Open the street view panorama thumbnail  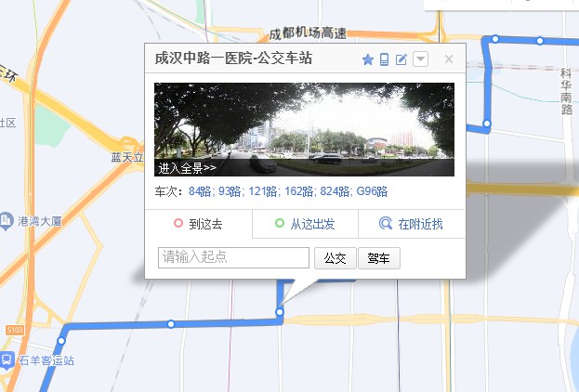coord(304,128)
